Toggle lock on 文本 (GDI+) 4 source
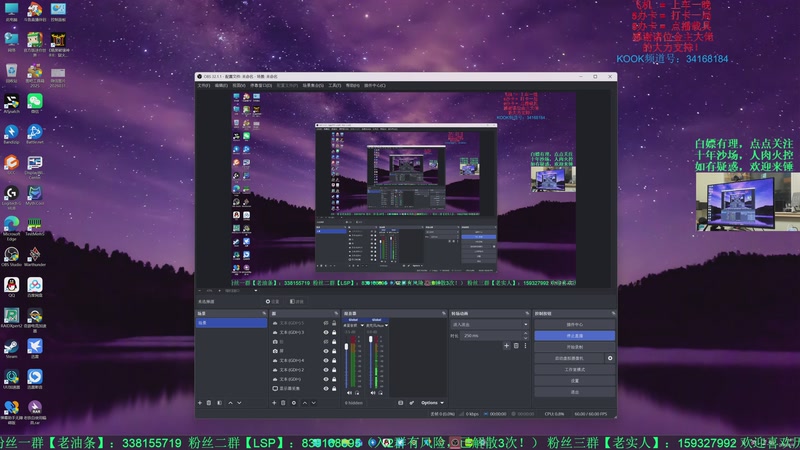 coord(334,361)
